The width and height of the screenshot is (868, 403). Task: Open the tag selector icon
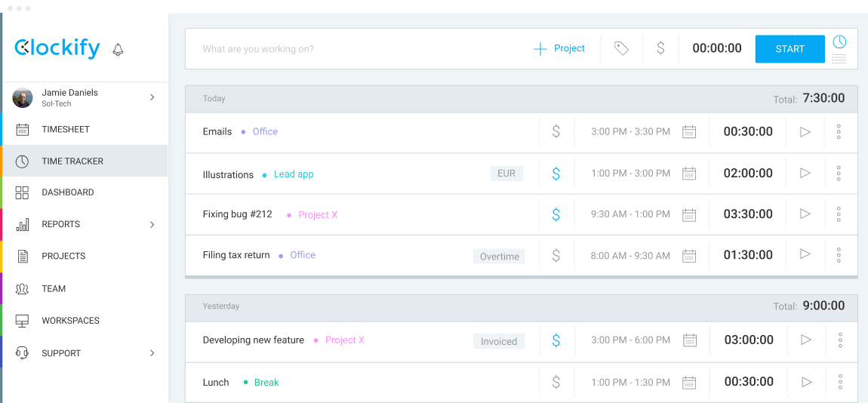click(x=621, y=49)
